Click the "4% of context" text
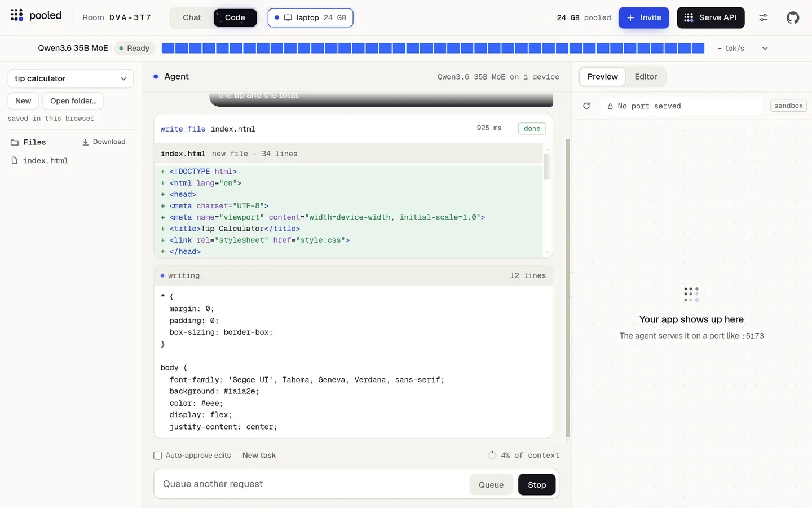The height and width of the screenshot is (508, 812). [530, 456]
